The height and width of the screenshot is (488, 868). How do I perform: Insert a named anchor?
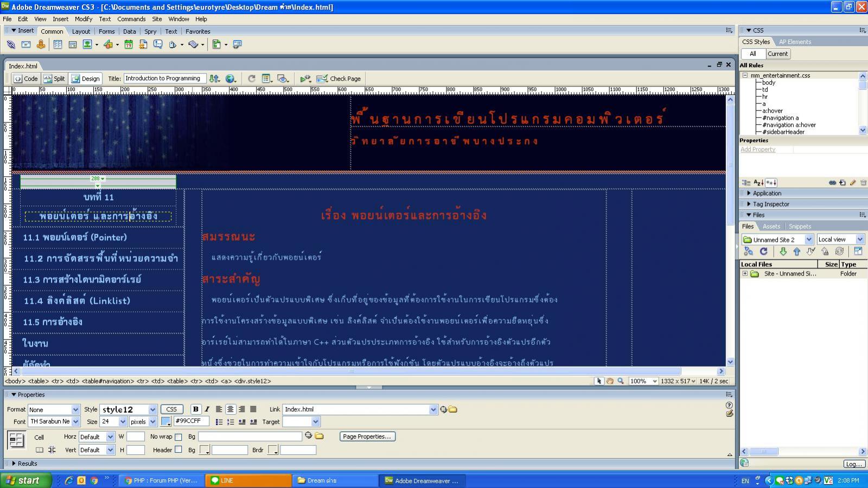[41, 44]
